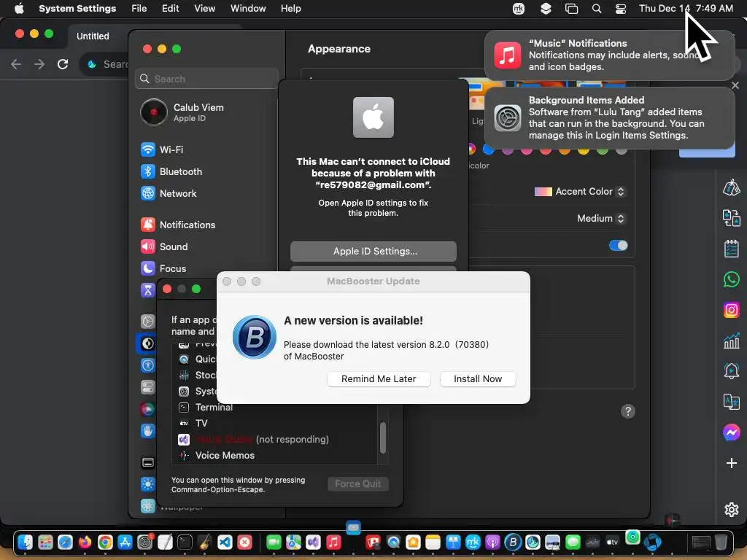Select the green accent color swatch
Viewport: 747px width, 560px height.
[603, 151]
